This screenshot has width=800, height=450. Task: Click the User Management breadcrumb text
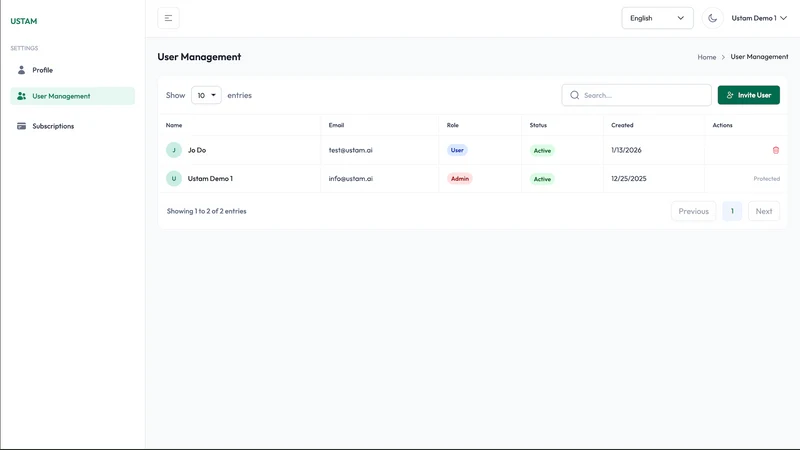point(759,57)
